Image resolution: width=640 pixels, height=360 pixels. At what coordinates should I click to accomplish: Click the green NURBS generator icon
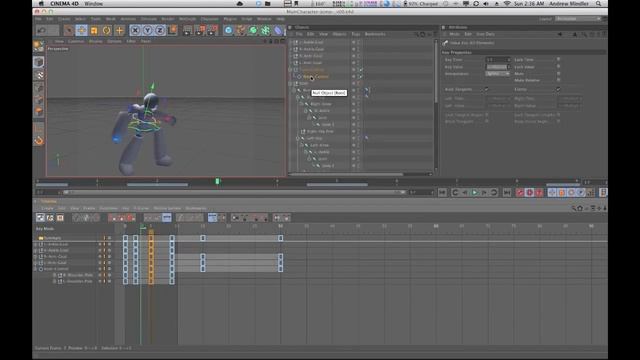(253, 30)
